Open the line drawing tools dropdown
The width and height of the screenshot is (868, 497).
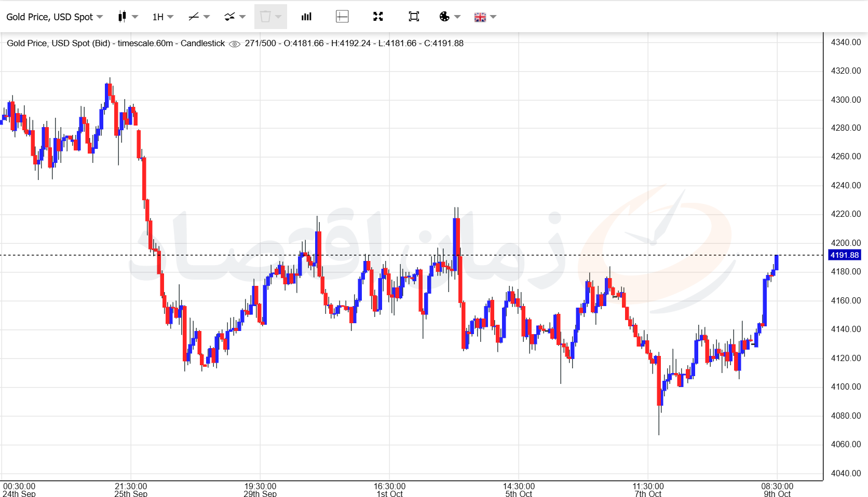(x=199, y=17)
